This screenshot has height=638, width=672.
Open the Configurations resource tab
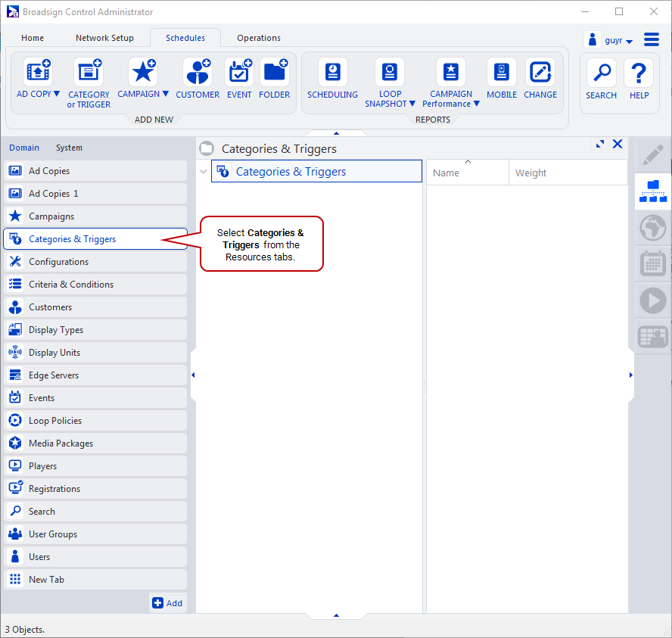click(x=95, y=262)
